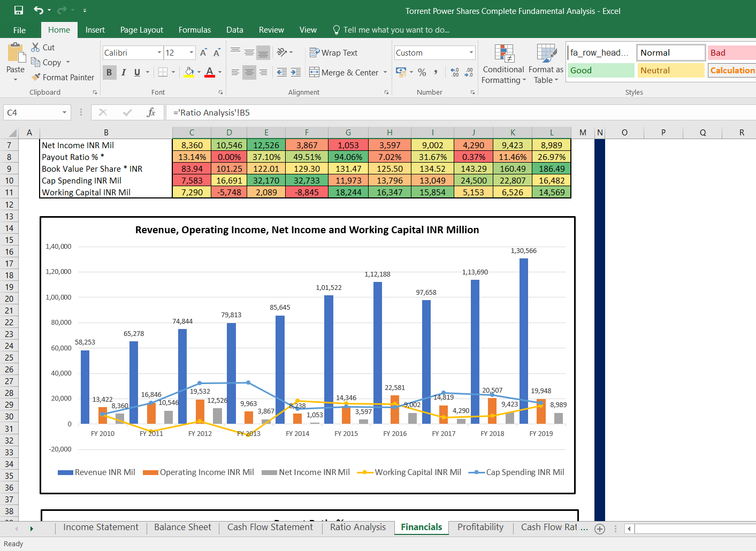
Task: Expand the Paste options arrow
Action: (16, 79)
